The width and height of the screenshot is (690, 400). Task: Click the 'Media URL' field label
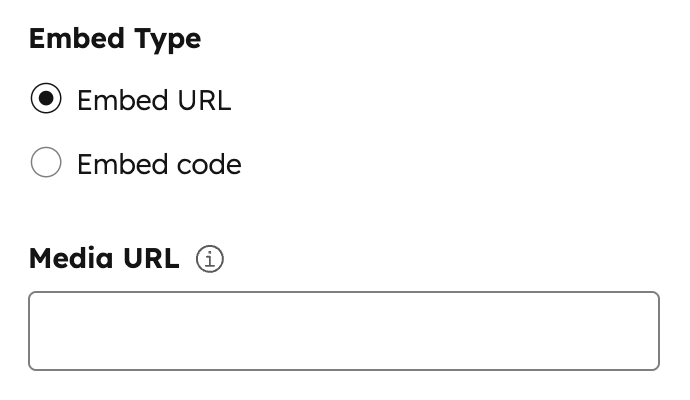(x=104, y=259)
